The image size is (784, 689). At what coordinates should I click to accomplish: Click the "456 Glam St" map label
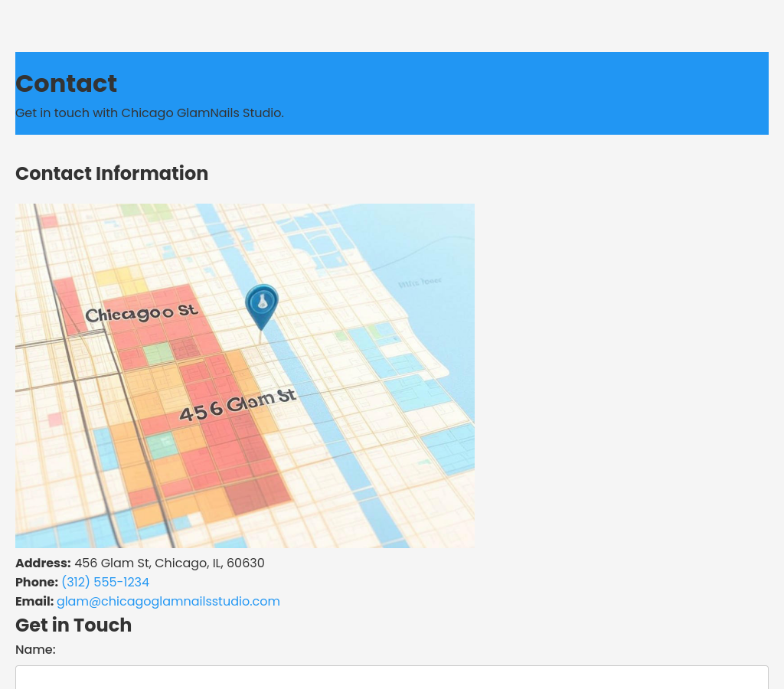pyautogui.click(x=237, y=404)
